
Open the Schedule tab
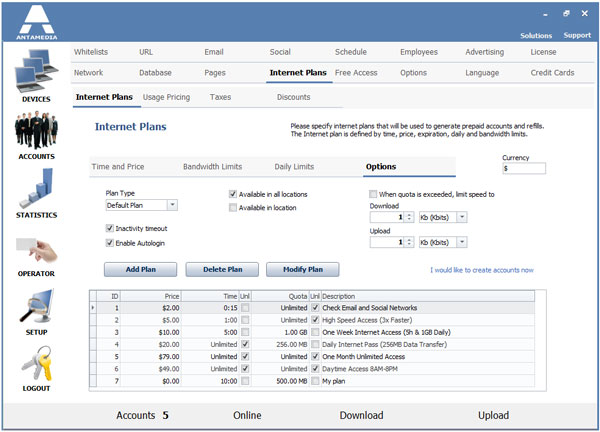coord(351,52)
